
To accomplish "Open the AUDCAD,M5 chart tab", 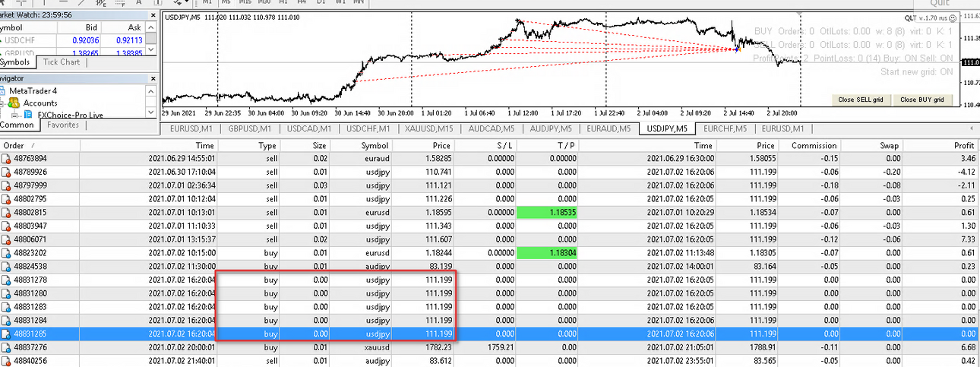I will click(491, 128).
